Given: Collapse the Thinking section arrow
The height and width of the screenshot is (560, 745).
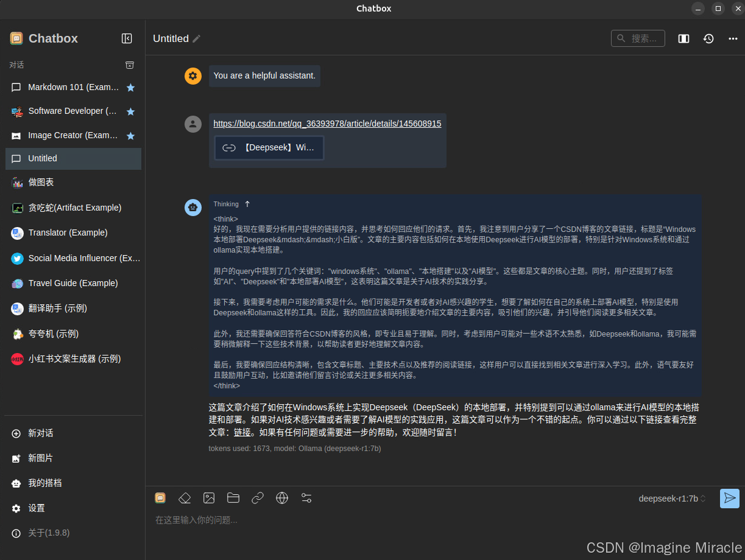Looking at the screenshot, I should click(247, 204).
